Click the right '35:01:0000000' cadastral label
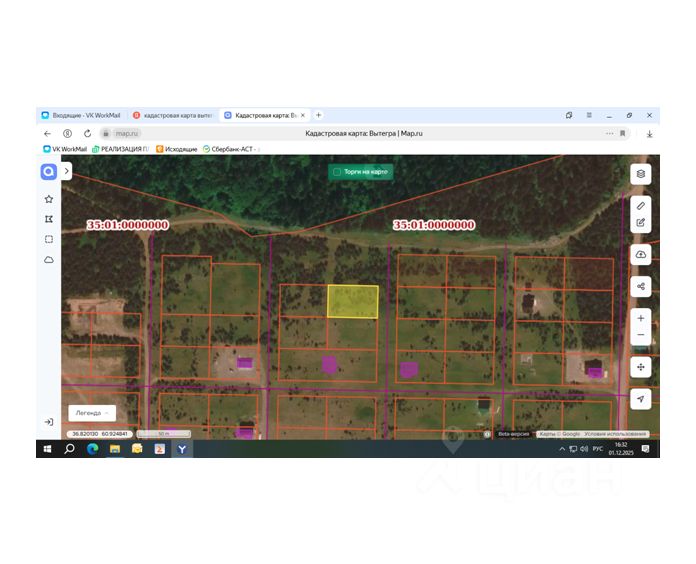Screen dimensions: 696x564 click(434, 225)
